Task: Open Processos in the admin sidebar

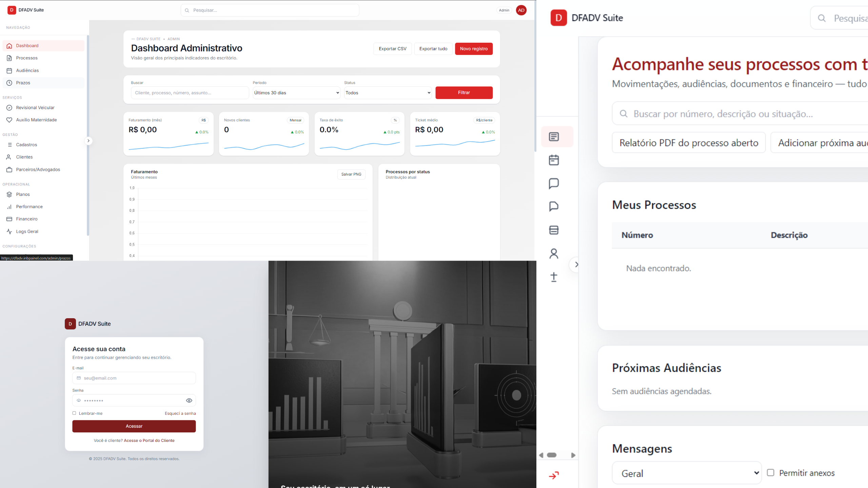Action: pyautogui.click(x=27, y=58)
